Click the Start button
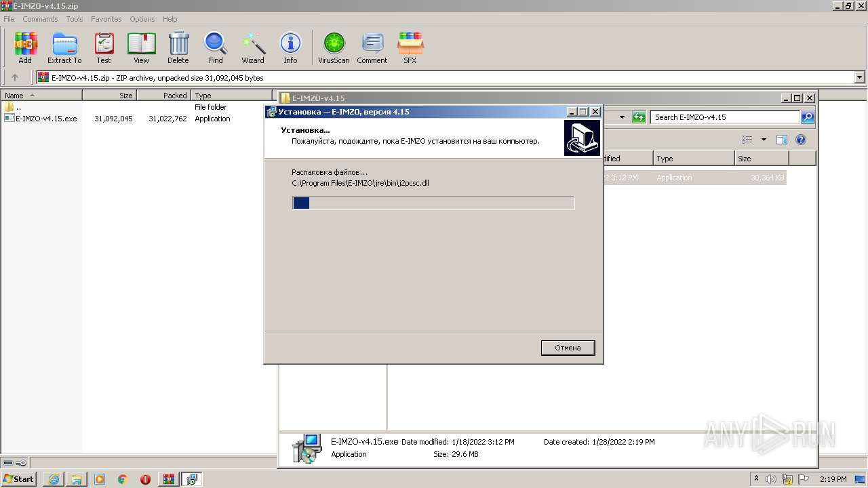Image resolution: width=868 pixels, height=488 pixels. point(19,479)
